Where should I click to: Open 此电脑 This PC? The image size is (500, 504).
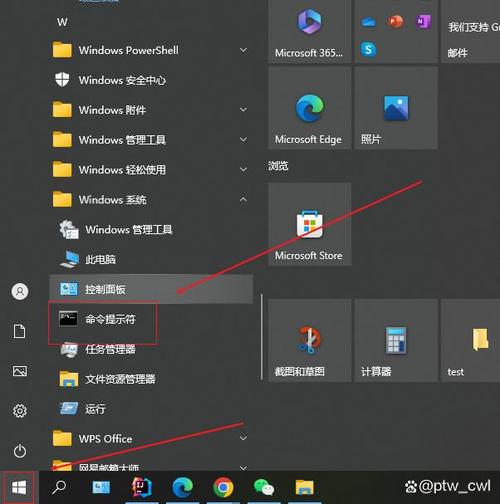[x=151, y=259]
